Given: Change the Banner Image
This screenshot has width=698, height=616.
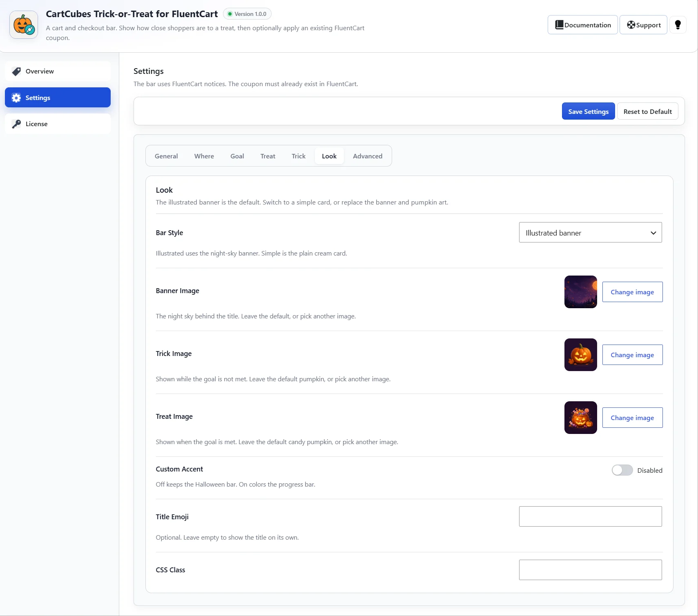Looking at the screenshot, I should pyautogui.click(x=632, y=292).
